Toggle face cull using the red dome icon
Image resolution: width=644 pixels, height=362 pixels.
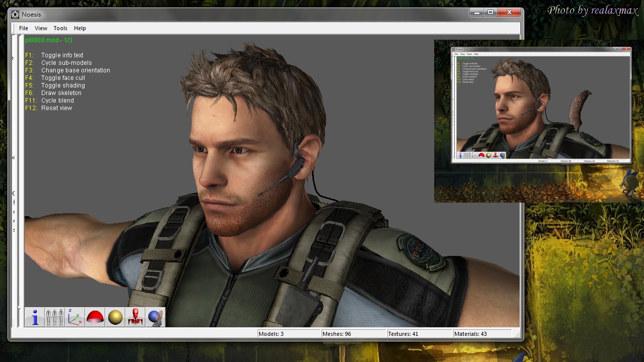pyautogui.click(x=95, y=317)
